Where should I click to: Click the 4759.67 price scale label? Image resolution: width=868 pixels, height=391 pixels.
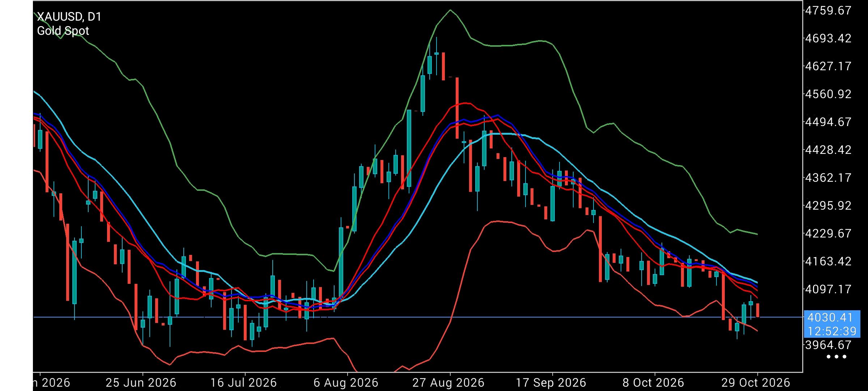tap(828, 10)
